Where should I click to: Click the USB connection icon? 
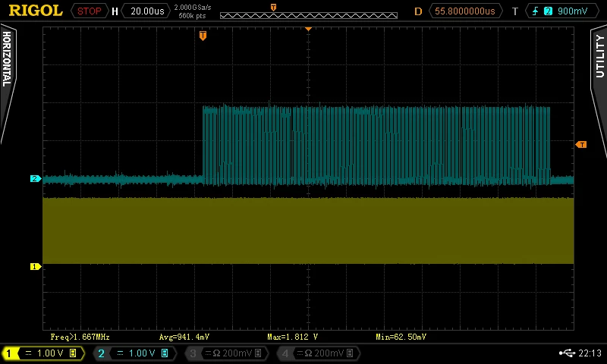(567, 353)
